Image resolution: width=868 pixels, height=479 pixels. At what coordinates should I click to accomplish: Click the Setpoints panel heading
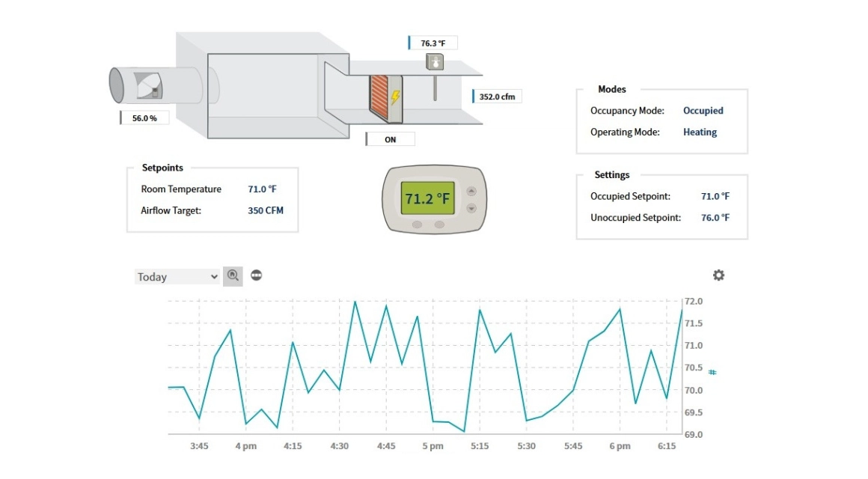pyautogui.click(x=162, y=168)
